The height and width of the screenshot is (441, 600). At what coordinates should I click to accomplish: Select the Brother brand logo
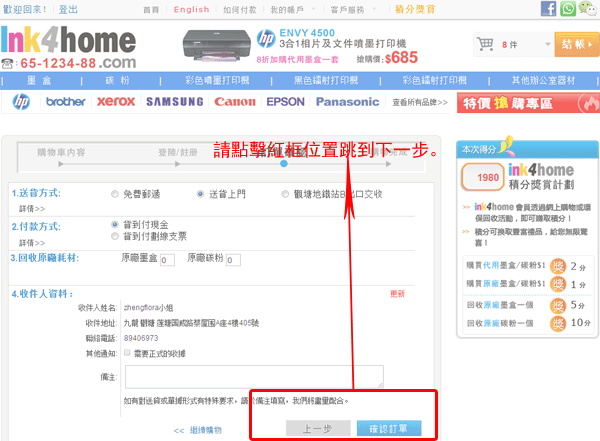point(65,102)
